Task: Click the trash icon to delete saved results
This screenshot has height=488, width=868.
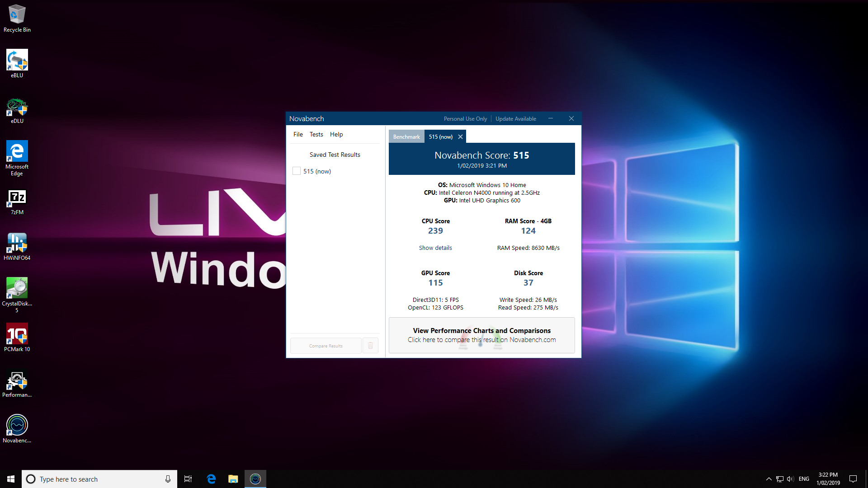Action: click(x=370, y=346)
